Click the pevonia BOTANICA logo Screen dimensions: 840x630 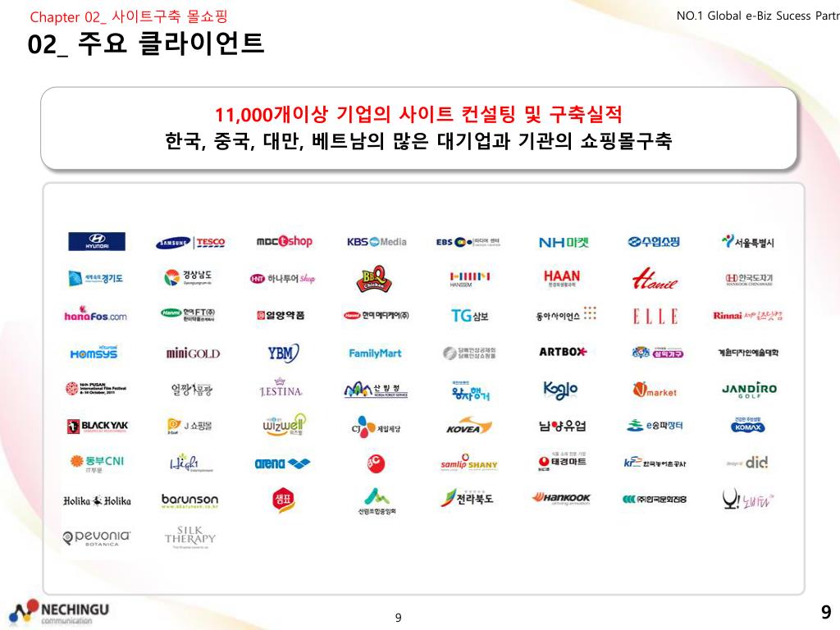(x=97, y=538)
